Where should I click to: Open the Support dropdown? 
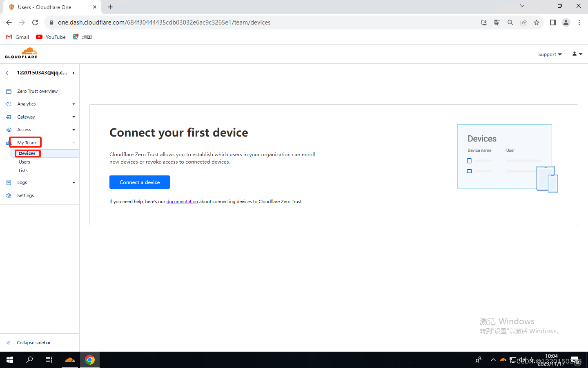click(x=550, y=54)
